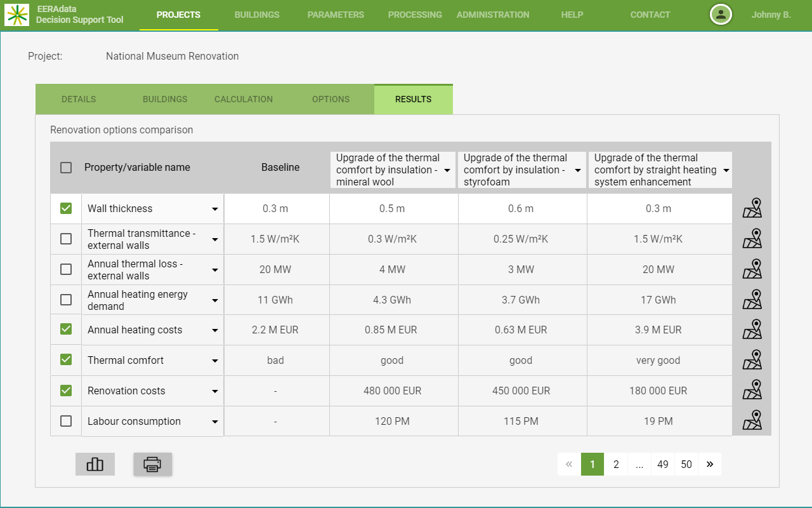Uncheck the Wall thickness checkbox

66,208
